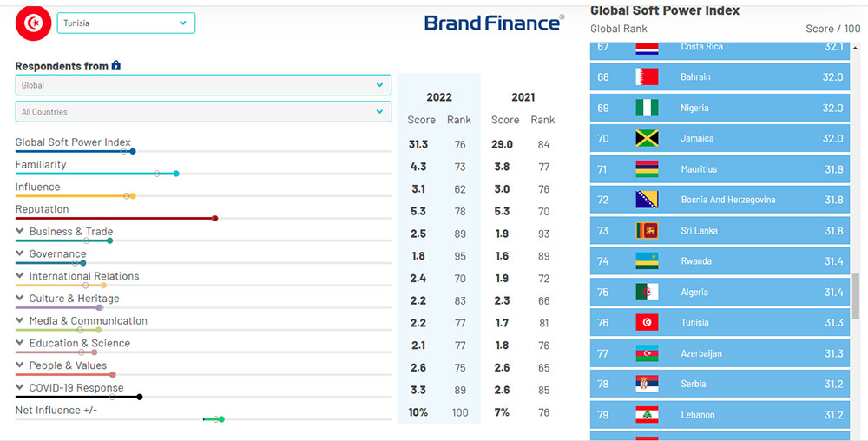Expand the People & Values section

point(20,365)
